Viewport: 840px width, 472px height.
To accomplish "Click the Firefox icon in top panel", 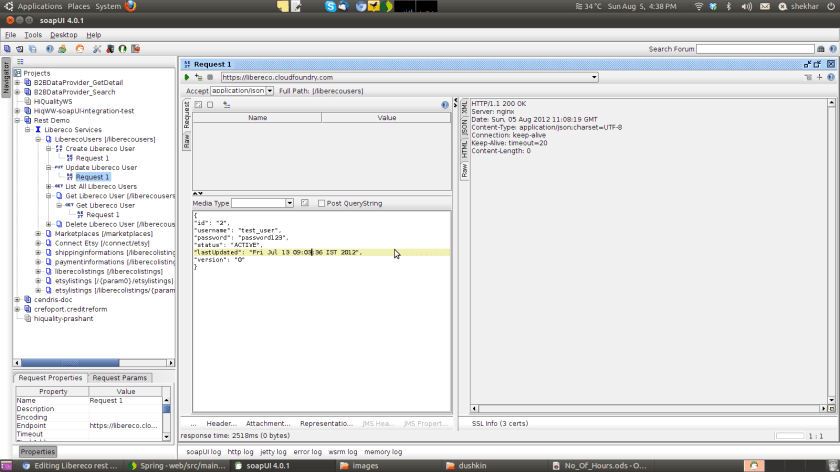I will point(131,6).
